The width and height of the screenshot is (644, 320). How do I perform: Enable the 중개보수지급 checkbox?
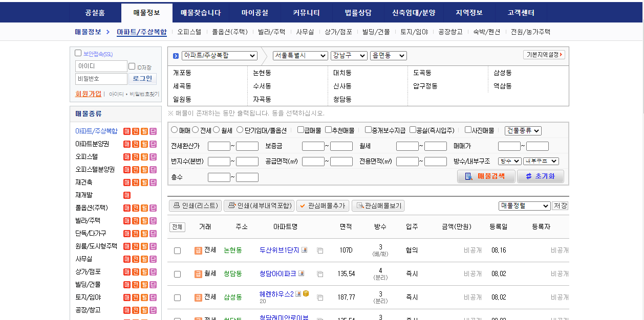368,130
